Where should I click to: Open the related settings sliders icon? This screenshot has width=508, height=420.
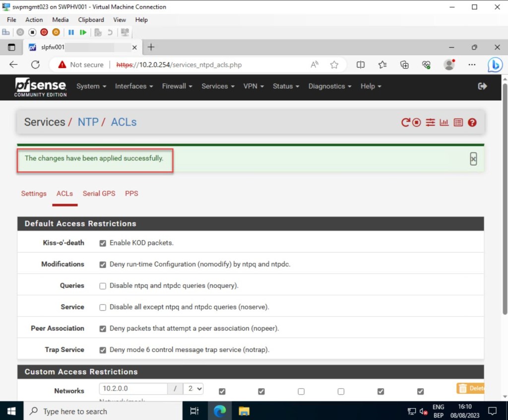coord(430,122)
